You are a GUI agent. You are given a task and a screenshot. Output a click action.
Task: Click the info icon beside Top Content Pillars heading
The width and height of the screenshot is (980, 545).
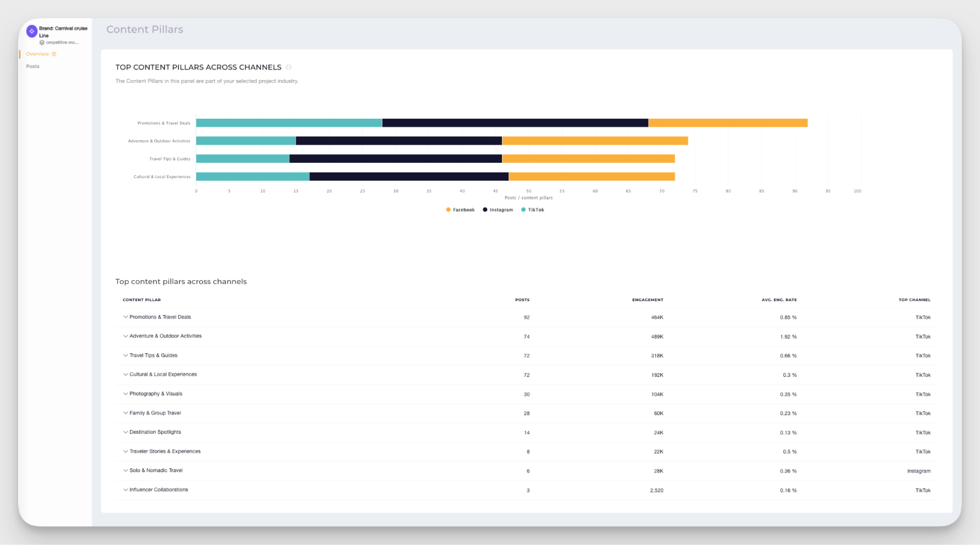[x=288, y=67]
